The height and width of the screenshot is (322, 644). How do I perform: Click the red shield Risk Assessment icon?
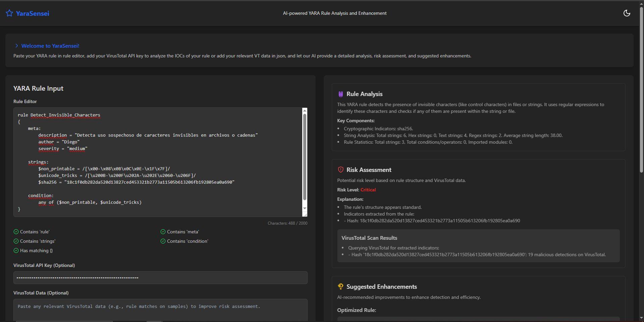click(x=340, y=170)
